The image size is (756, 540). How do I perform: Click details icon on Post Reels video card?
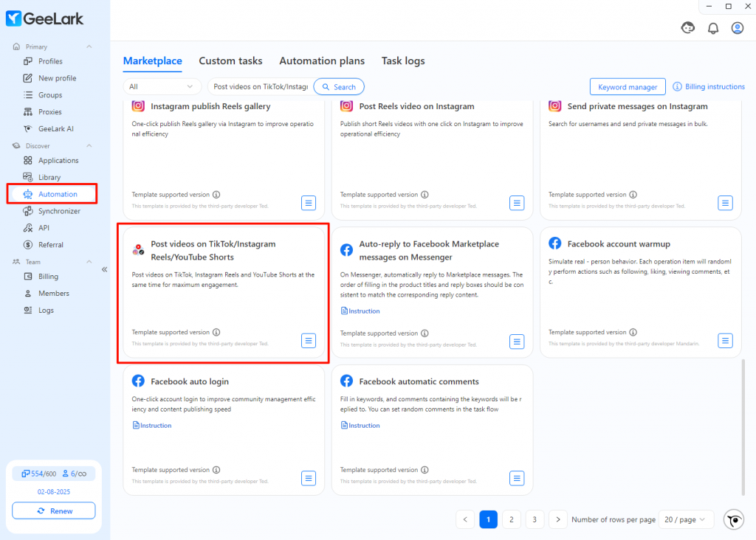coord(517,203)
